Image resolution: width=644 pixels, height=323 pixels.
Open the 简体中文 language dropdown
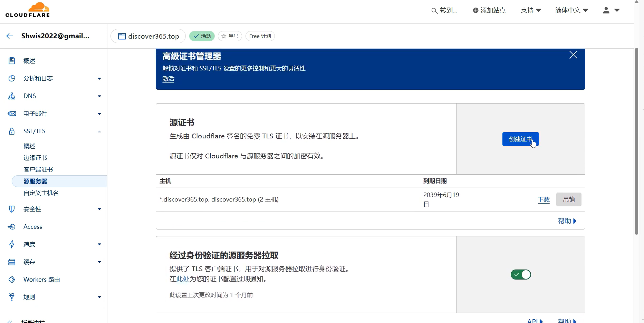[571, 10]
